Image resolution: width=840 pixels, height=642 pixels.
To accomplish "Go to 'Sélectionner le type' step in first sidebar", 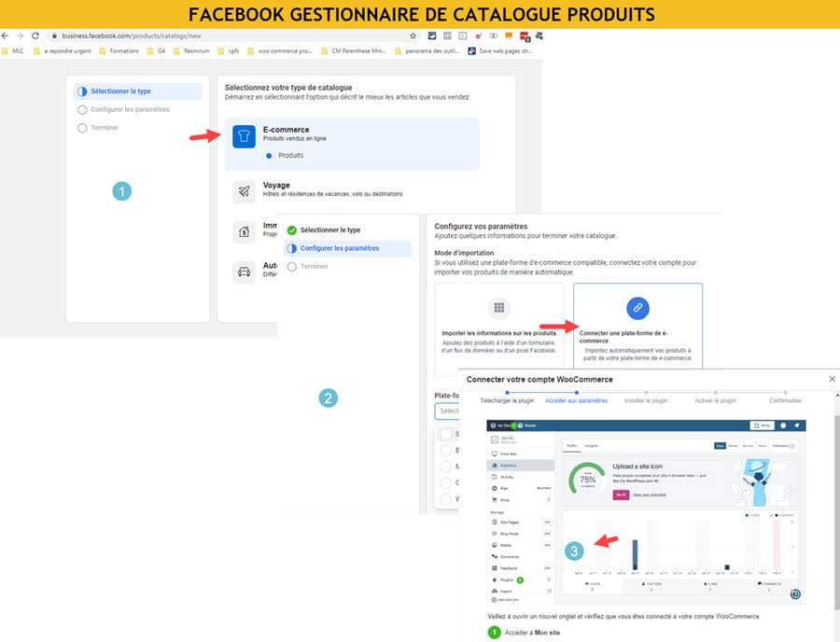I will (x=138, y=91).
